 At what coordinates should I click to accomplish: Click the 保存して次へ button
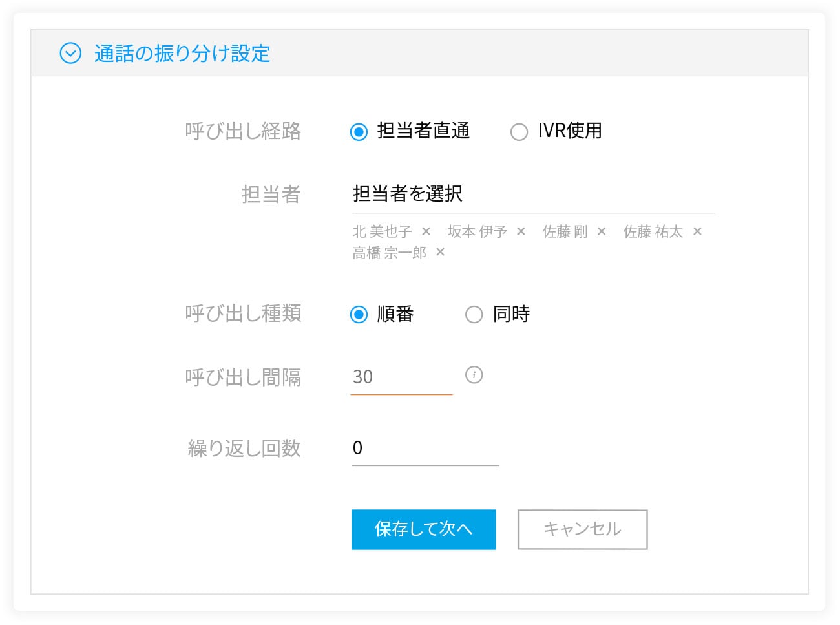423,529
